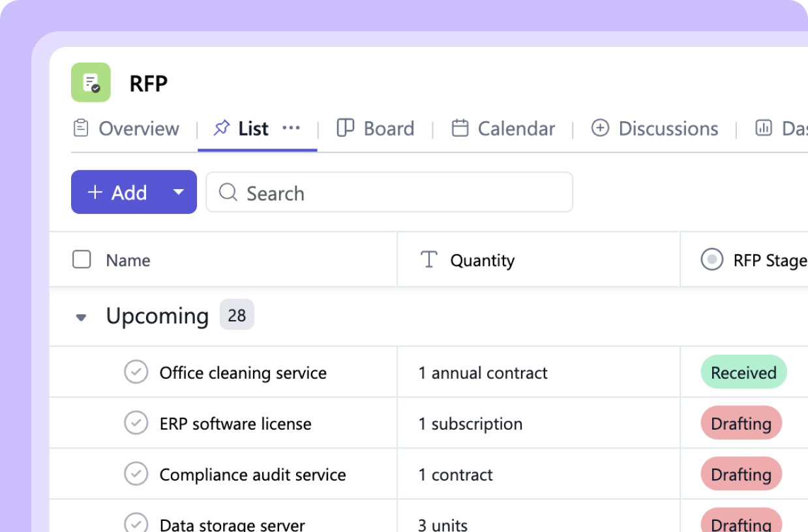
Task: Mark ERP software license as complete
Action: (136, 423)
